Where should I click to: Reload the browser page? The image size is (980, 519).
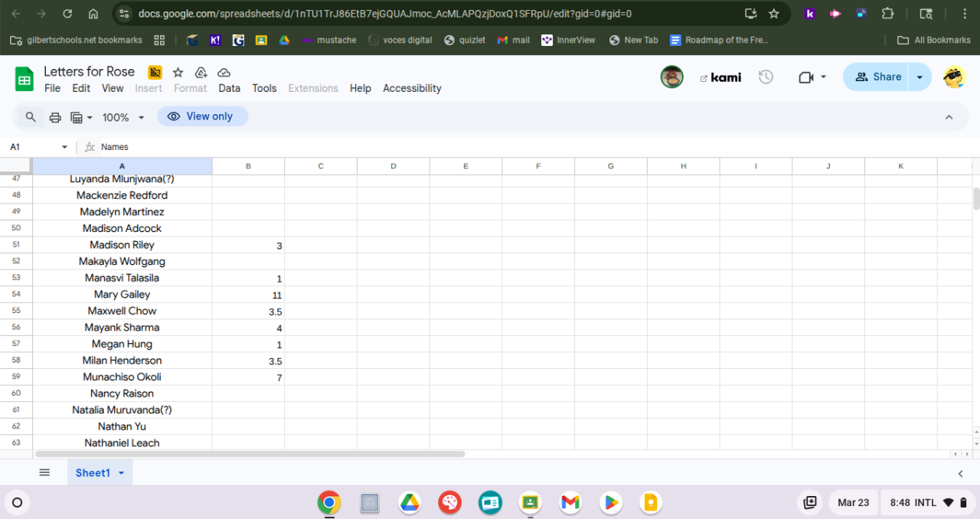[x=67, y=14]
